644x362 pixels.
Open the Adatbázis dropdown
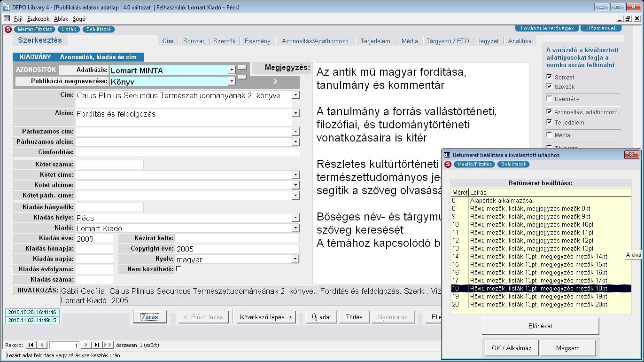tap(232, 71)
